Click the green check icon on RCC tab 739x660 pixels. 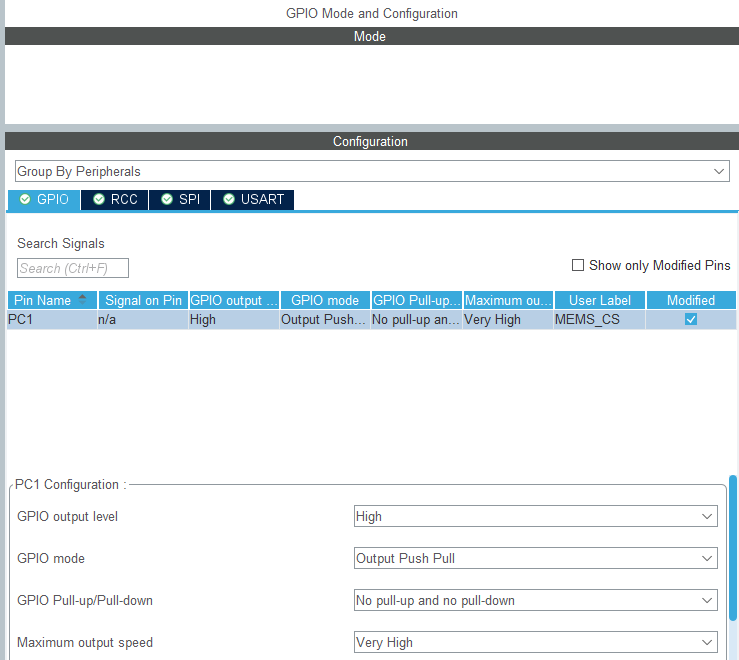[99, 199]
